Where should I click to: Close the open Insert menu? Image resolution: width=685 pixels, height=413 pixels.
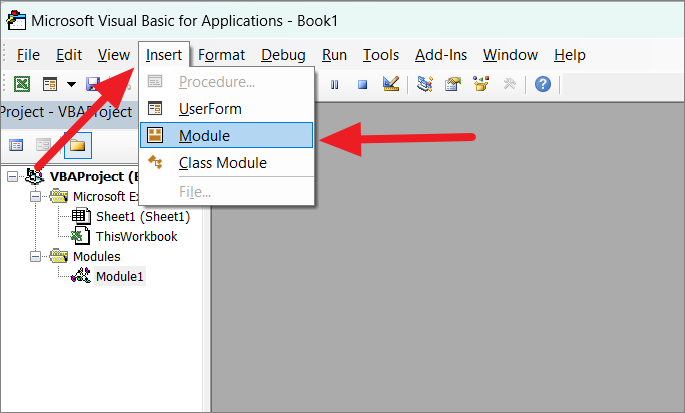(164, 55)
